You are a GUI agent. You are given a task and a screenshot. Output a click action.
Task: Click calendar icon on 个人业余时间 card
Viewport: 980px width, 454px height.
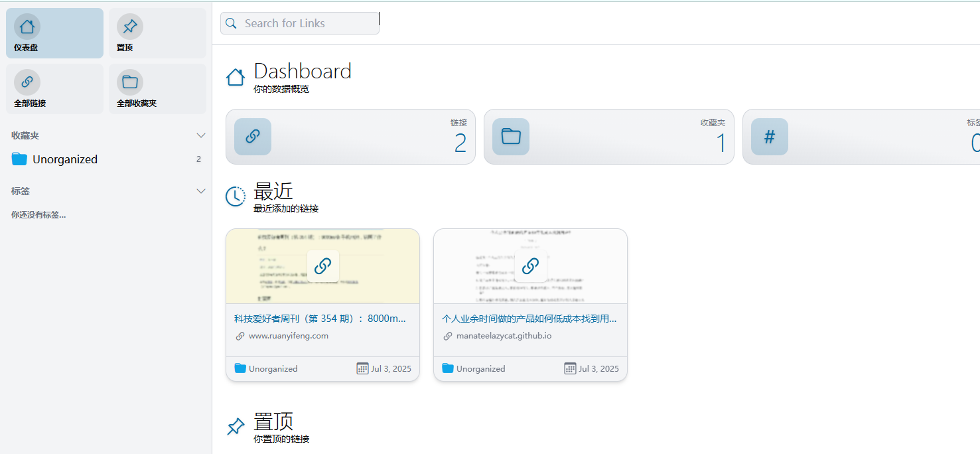(x=570, y=368)
